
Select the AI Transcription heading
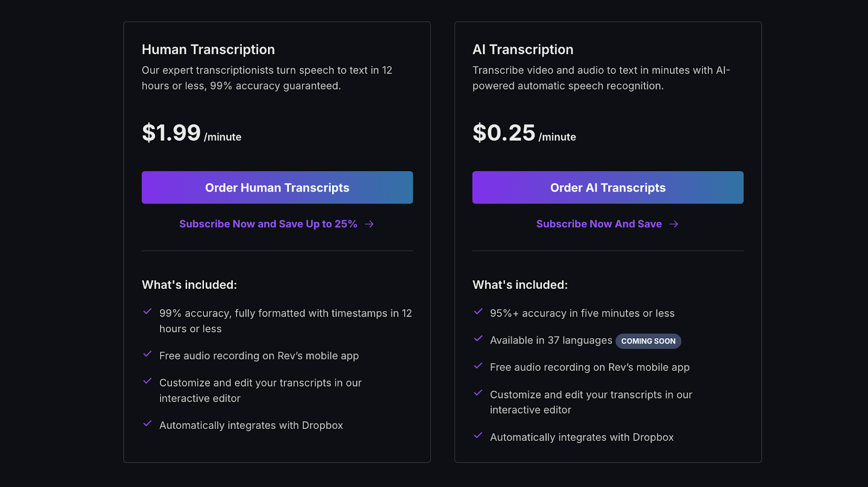(x=523, y=49)
